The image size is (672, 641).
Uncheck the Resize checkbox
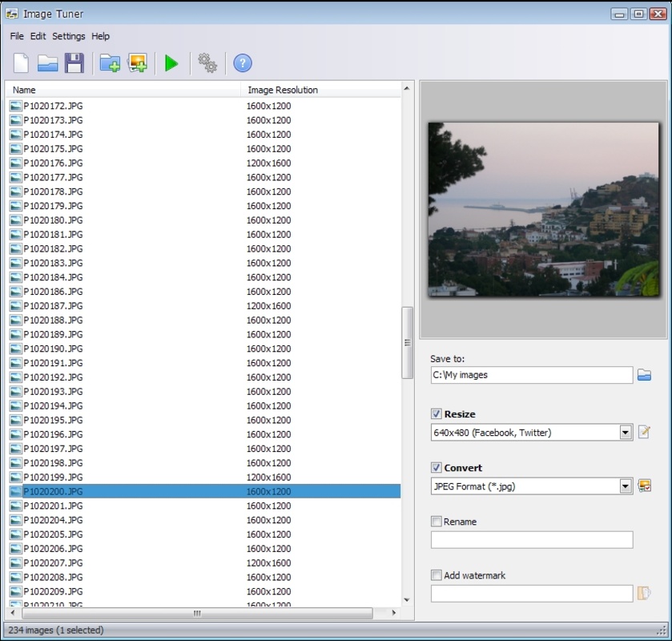click(437, 414)
